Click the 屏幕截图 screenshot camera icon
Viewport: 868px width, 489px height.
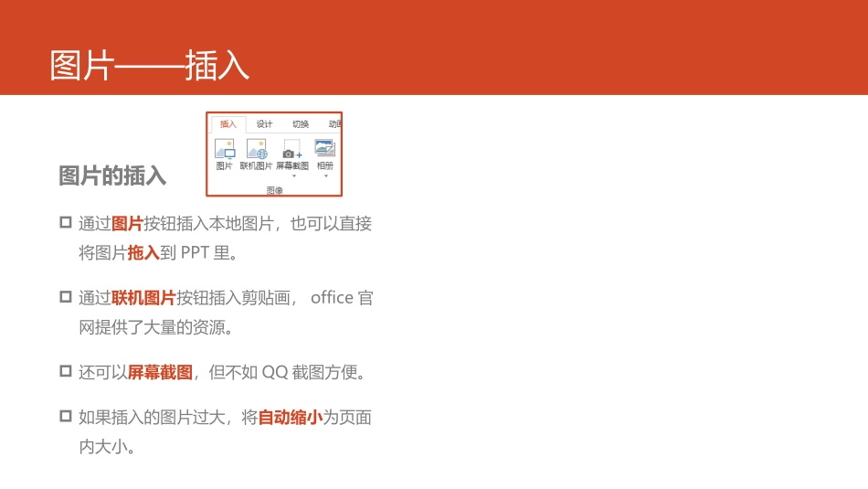[x=291, y=150]
